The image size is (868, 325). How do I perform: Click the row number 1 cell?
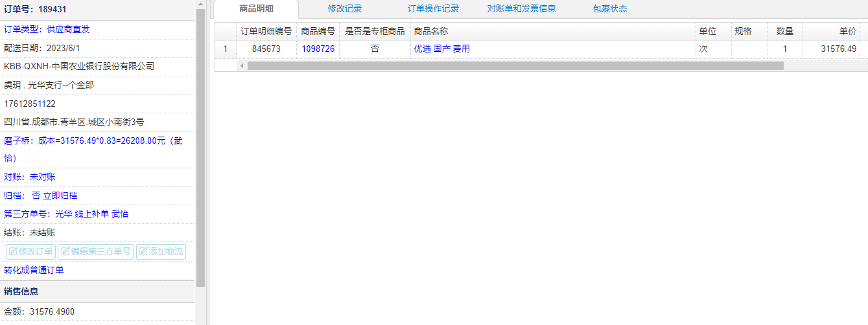pyautogui.click(x=226, y=49)
